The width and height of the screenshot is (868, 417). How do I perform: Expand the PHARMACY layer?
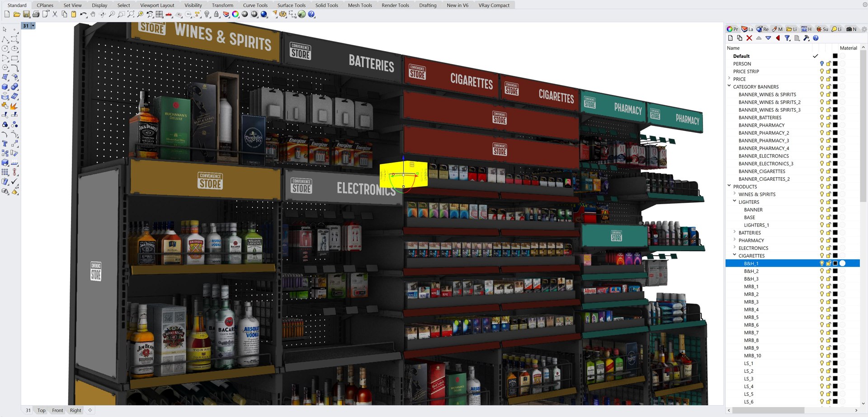(x=735, y=240)
